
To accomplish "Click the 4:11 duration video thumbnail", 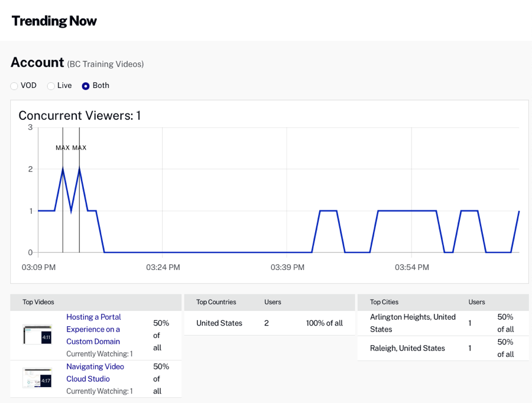I will click(37, 334).
